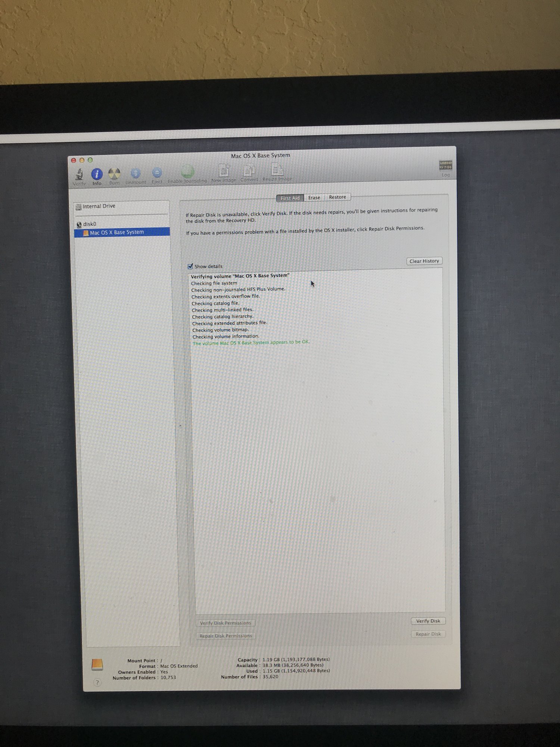Click the Used value 1.15 GB
Screen dimensions: 560x747
coord(296,671)
